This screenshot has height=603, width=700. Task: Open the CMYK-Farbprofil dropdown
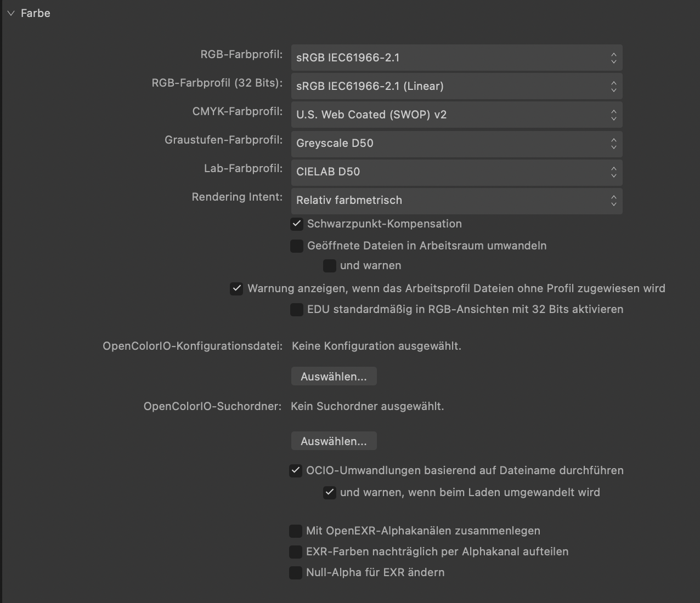click(456, 115)
